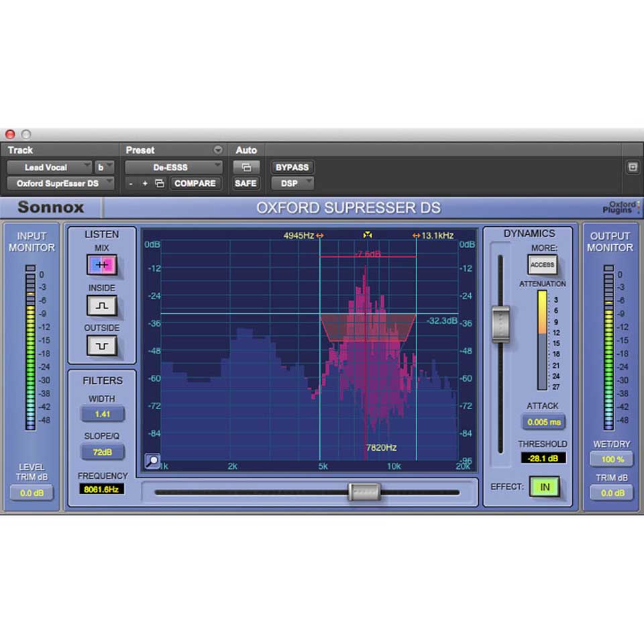Select the INSIDE listen mode icon
The height and width of the screenshot is (644, 644).
[101, 307]
